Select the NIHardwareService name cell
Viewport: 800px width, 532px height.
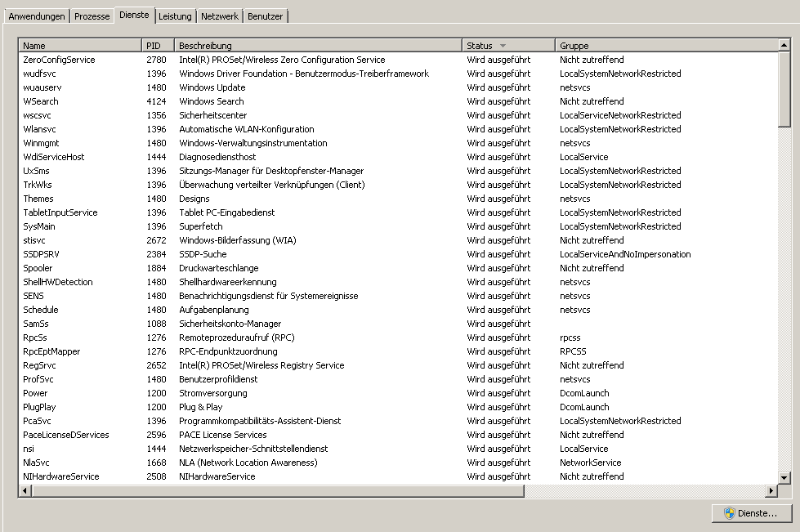pos(60,476)
